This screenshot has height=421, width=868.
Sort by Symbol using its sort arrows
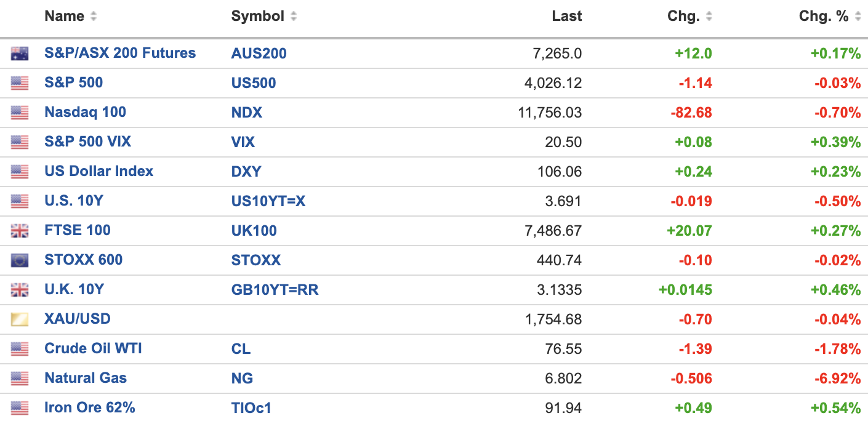(x=294, y=17)
